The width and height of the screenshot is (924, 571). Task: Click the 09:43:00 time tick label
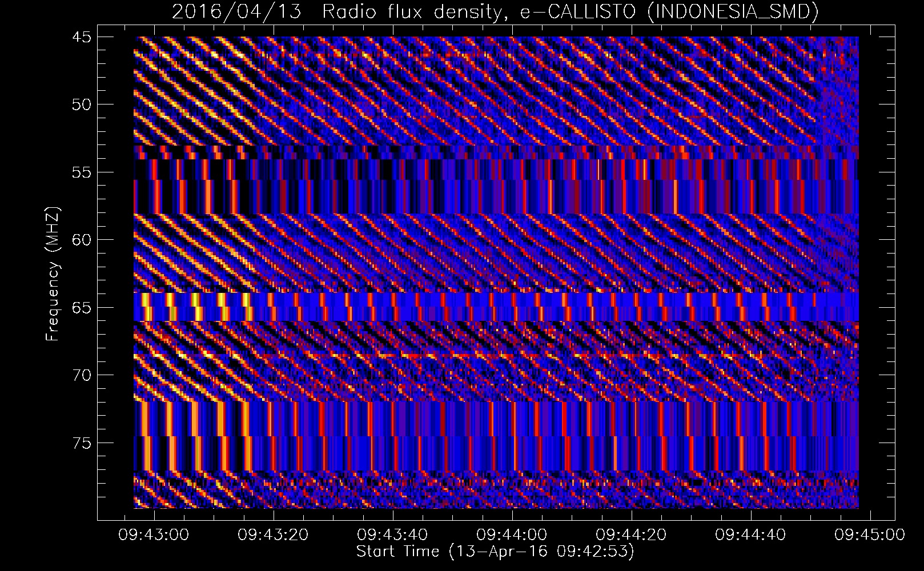coord(154,535)
